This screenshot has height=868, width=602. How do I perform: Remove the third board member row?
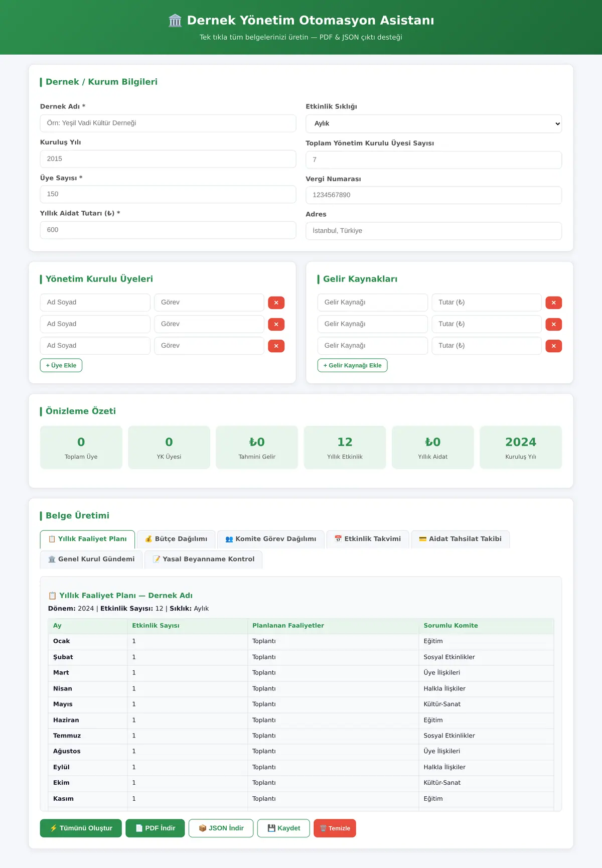point(276,346)
